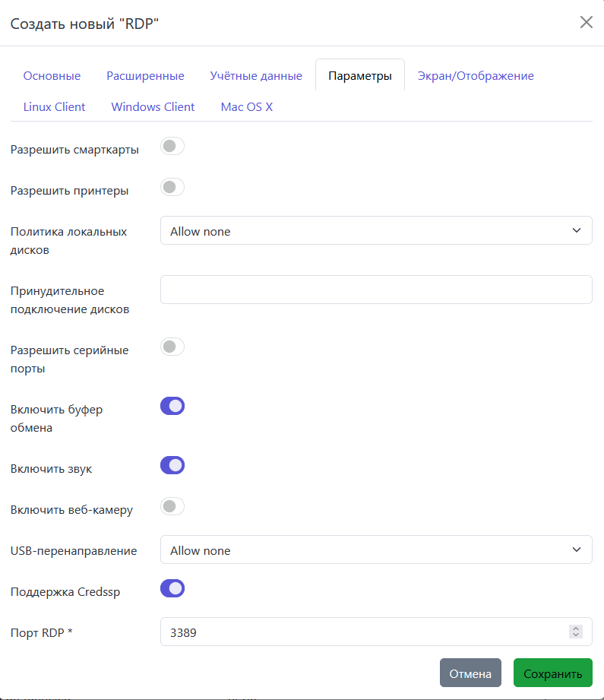
Task: Focus Принудительное подключение дисков text field
Action: 376,290
